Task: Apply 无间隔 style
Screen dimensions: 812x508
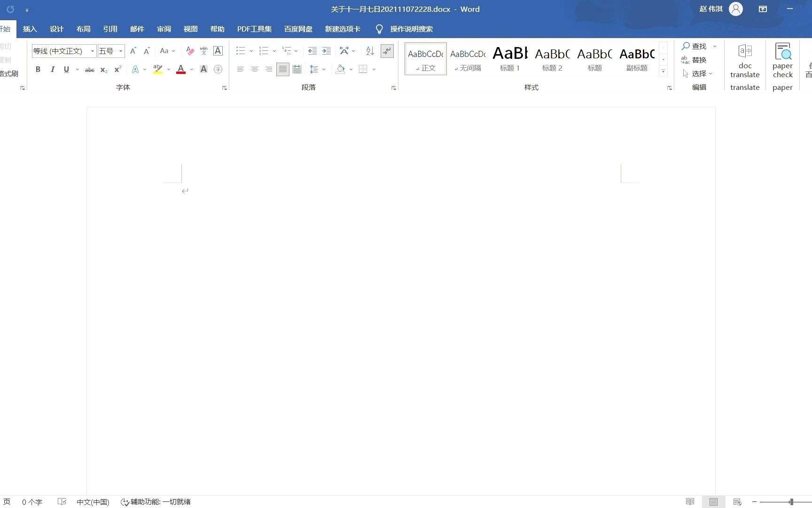Action: (x=468, y=59)
